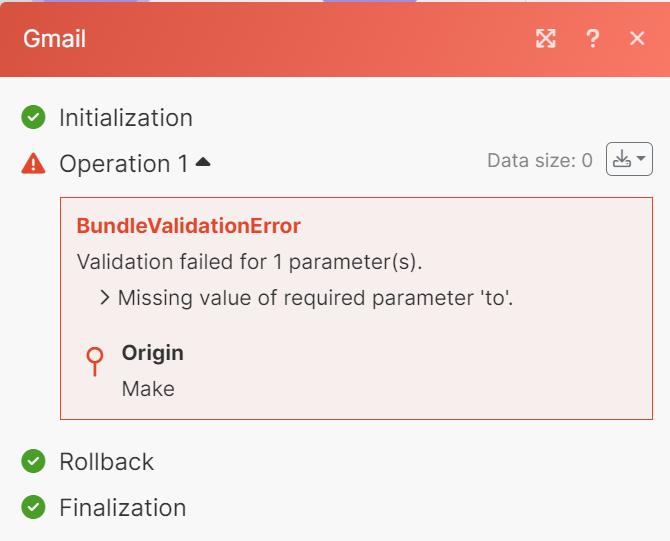This screenshot has height=541, width=670.
Task: Close the Gmail error panel
Action: click(x=637, y=39)
